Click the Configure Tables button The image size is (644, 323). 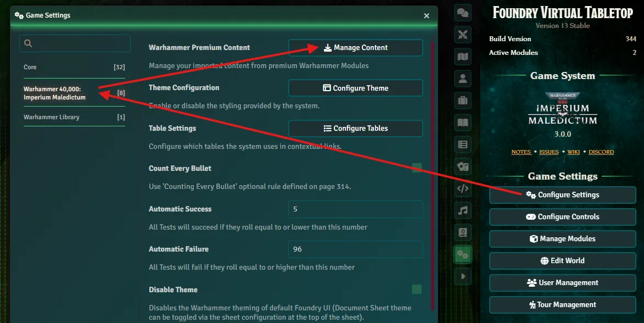(356, 128)
